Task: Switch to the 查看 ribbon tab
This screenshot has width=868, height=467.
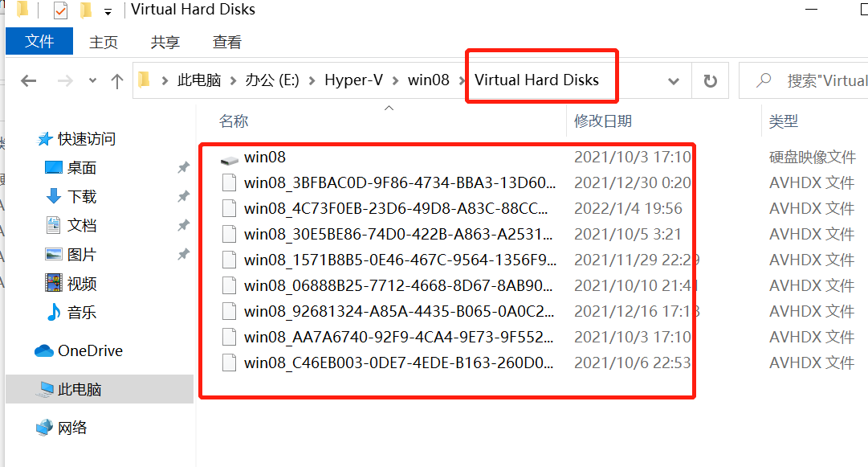Action: (x=226, y=41)
